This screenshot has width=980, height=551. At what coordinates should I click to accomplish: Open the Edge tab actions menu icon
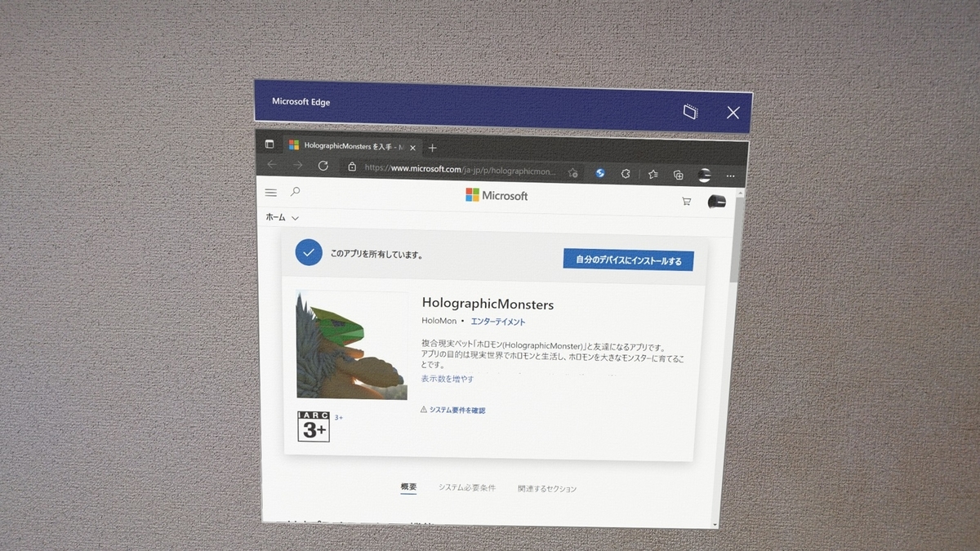[x=269, y=144]
